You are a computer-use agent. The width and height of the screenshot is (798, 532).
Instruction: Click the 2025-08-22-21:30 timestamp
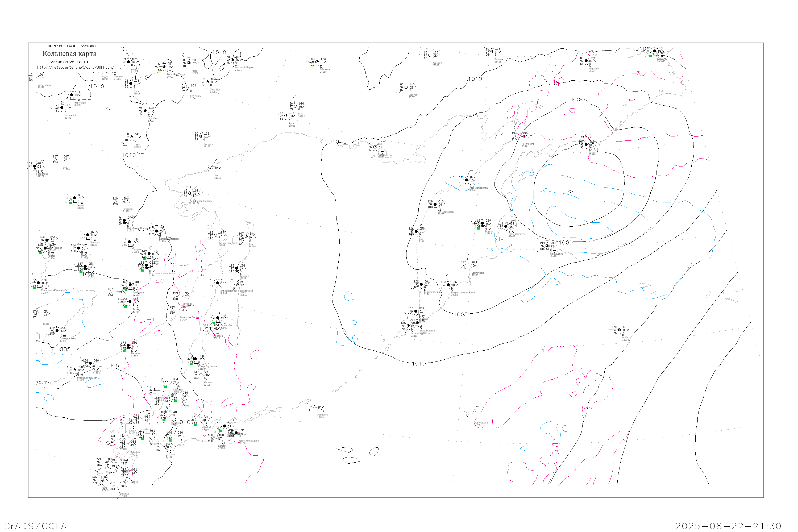pyautogui.click(x=728, y=526)
